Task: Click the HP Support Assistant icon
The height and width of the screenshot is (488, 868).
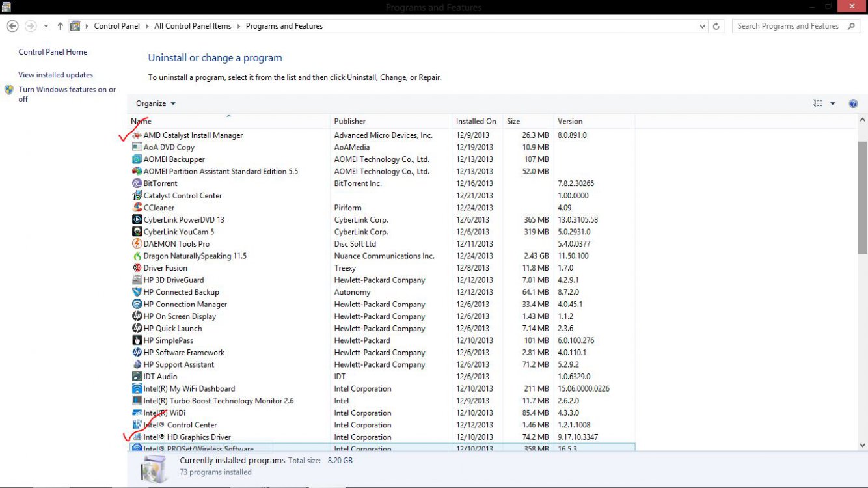Action: pos(137,365)
